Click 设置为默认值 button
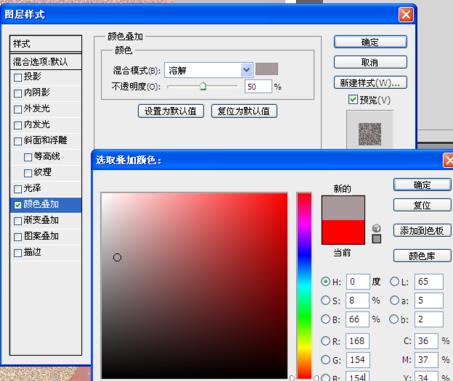Image resolution: width=453 pixels, height=381 pixels. point(171,111)
